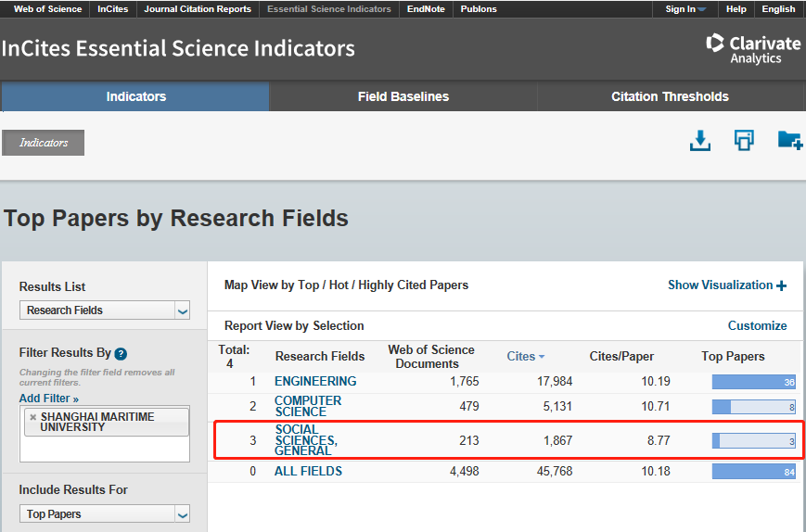
Task: Switch to the Field Baselines tab
Action: pos(403,96)
